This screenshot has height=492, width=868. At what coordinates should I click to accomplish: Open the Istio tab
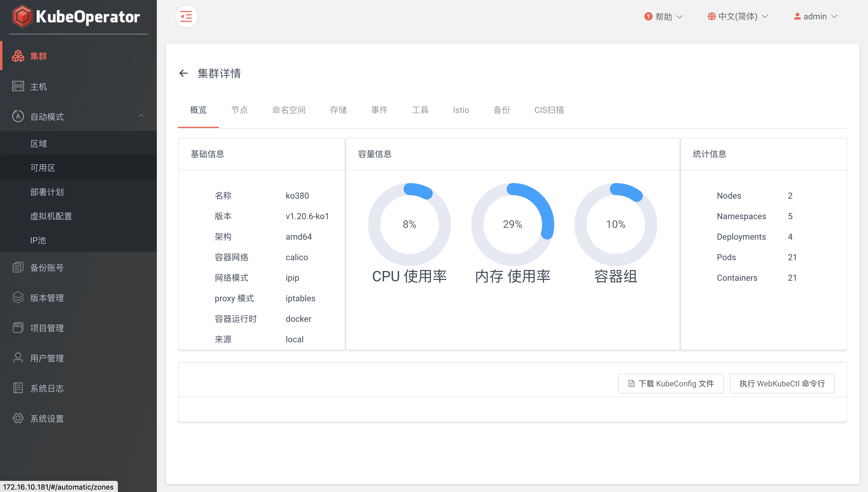pos(461,110)
